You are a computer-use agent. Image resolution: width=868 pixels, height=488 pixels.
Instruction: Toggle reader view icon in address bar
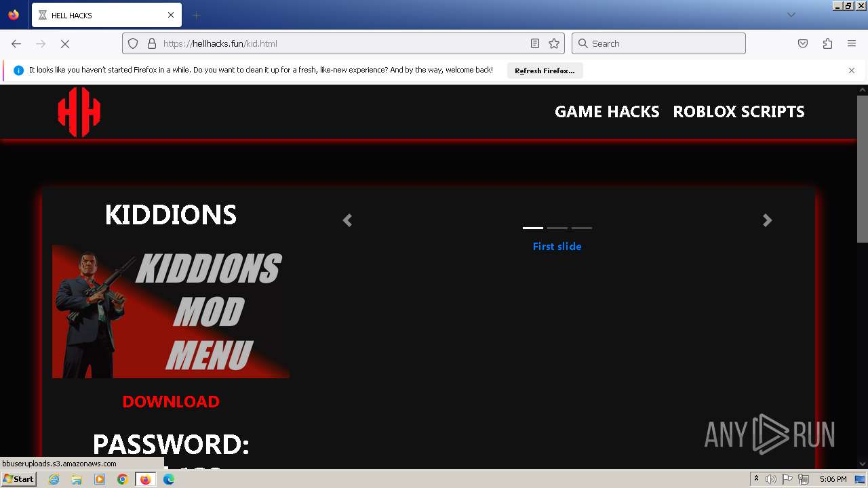535,43
